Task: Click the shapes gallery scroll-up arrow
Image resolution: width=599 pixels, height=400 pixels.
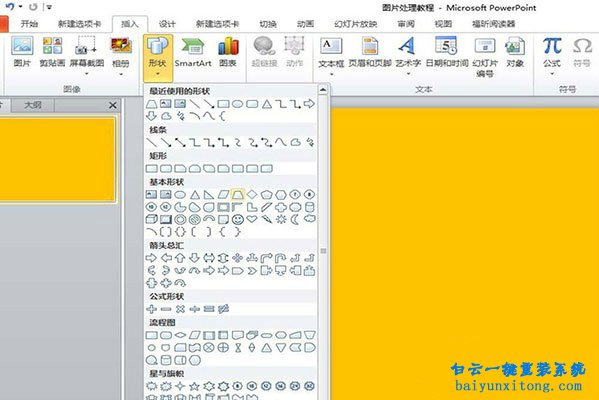Action: pyautogui.click(x=323, y=90)
